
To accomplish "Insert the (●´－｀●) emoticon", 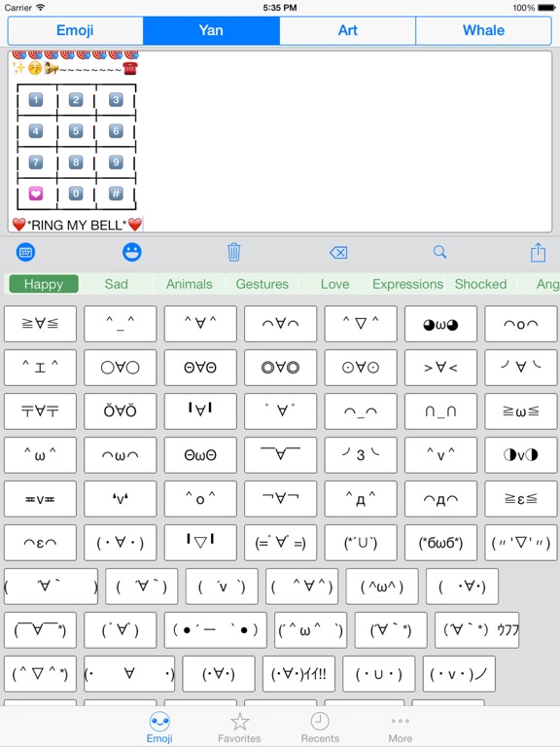I will pos(215,630).
